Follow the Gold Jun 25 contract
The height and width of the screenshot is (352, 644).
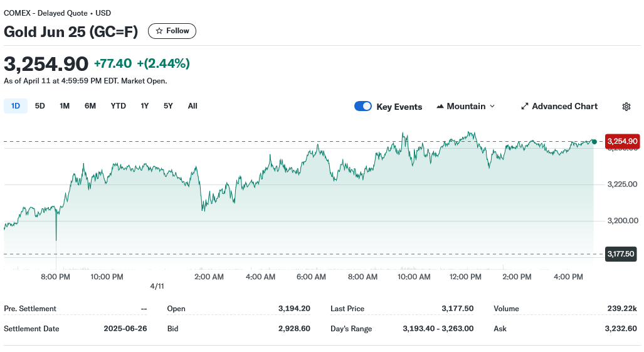(x=172, y=31)
